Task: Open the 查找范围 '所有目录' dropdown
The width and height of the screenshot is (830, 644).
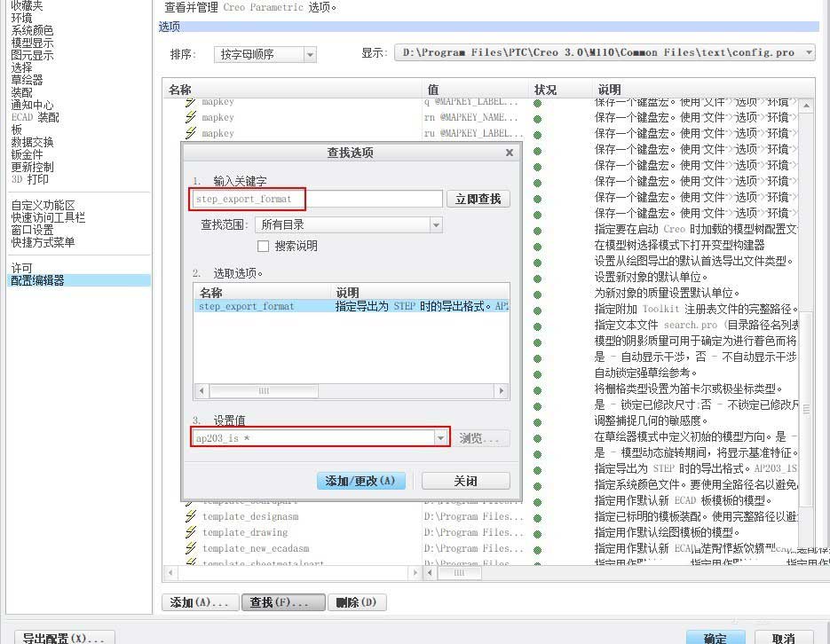Action: [x=436, y=224]
